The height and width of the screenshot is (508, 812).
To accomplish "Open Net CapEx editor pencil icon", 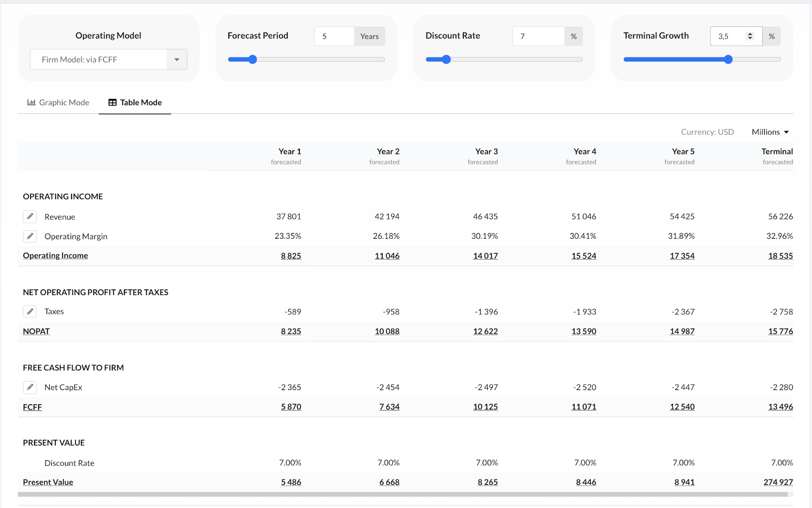I will pos(30,387).
